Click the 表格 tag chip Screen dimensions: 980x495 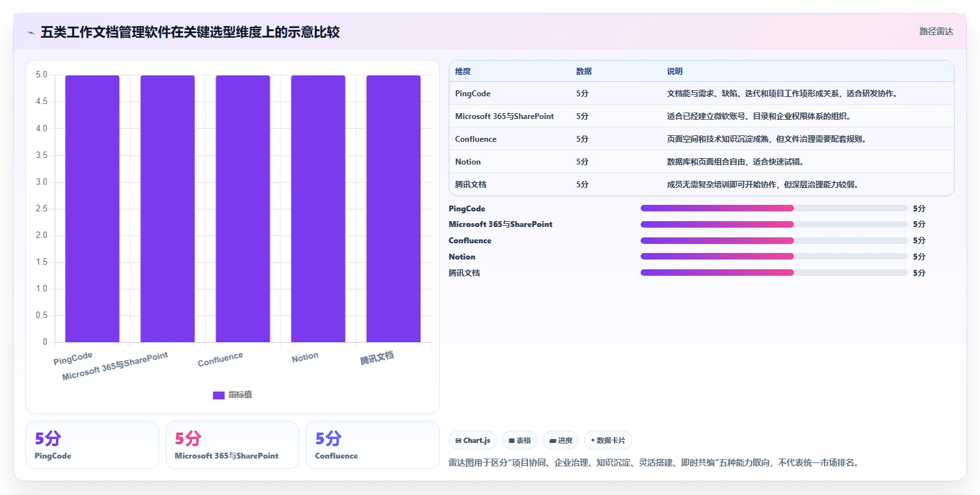point(520,440)
